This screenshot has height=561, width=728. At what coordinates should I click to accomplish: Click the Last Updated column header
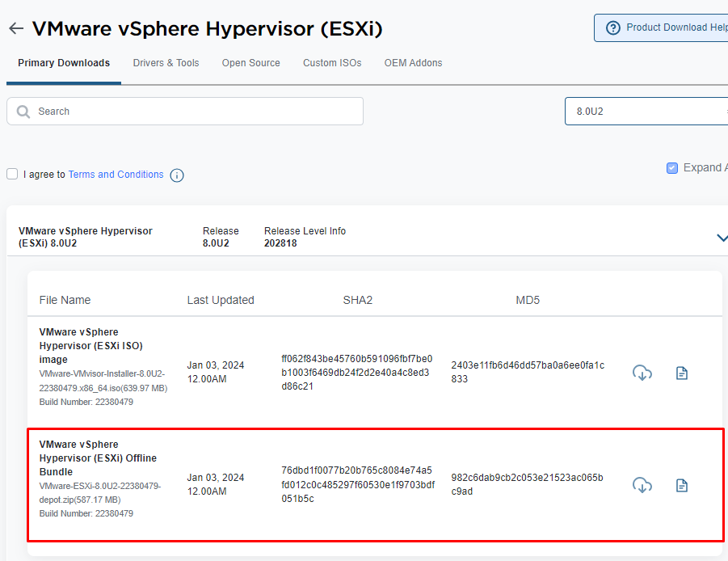[x=221, y=300]
